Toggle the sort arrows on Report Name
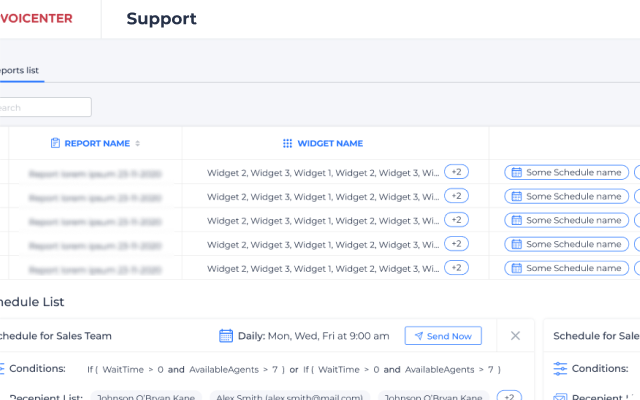 [138, 143]
